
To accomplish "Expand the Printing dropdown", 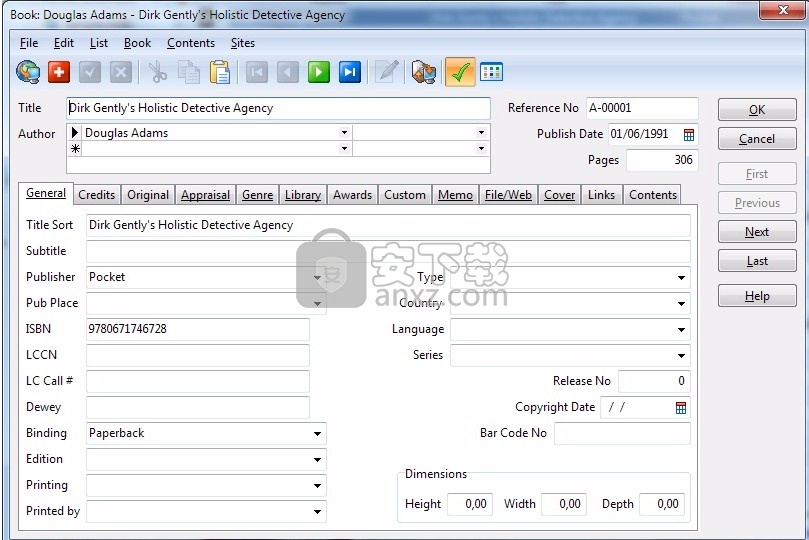I will point(318,485).
